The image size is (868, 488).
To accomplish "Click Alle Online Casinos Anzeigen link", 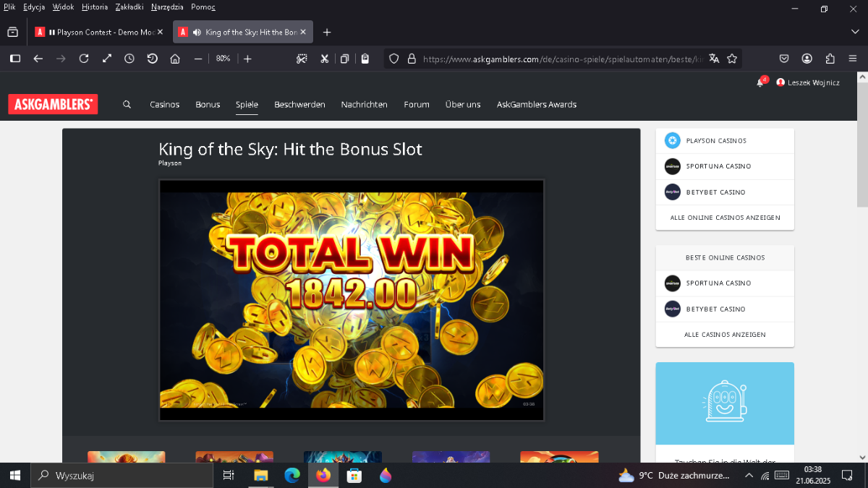I will (x=725, y=218).
